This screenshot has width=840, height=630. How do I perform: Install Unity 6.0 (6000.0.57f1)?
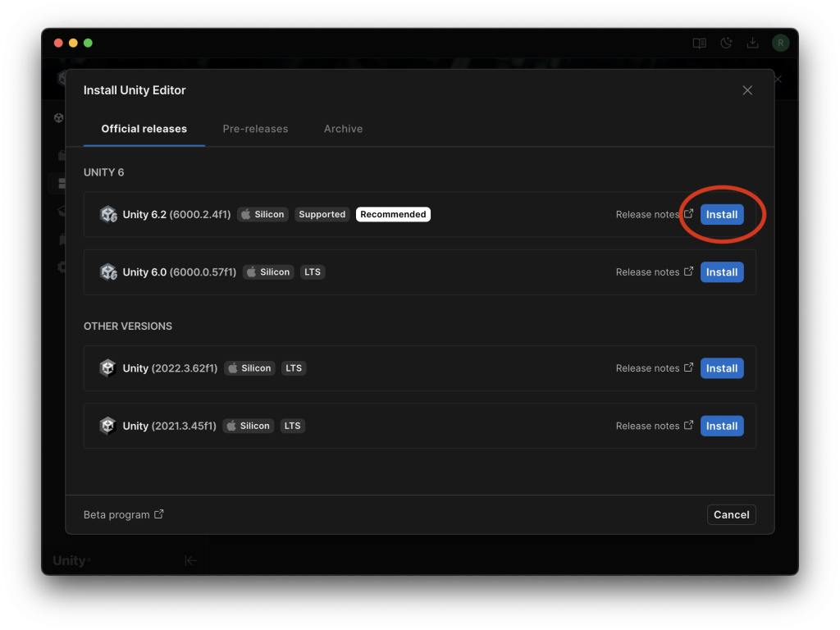722,272
